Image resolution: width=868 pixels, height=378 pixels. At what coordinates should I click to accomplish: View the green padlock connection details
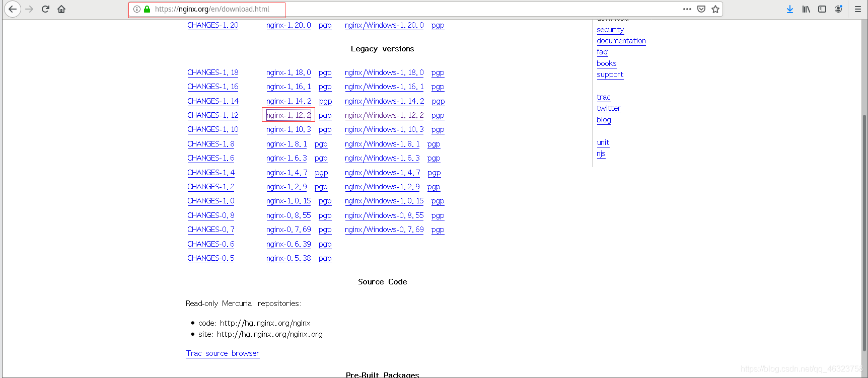[147, 9]
